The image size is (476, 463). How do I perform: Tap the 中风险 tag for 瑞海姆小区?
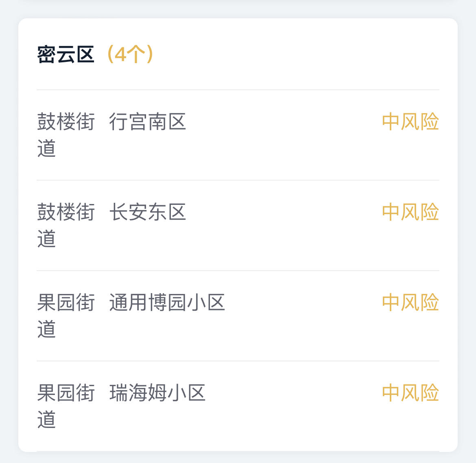coord(410,393)
